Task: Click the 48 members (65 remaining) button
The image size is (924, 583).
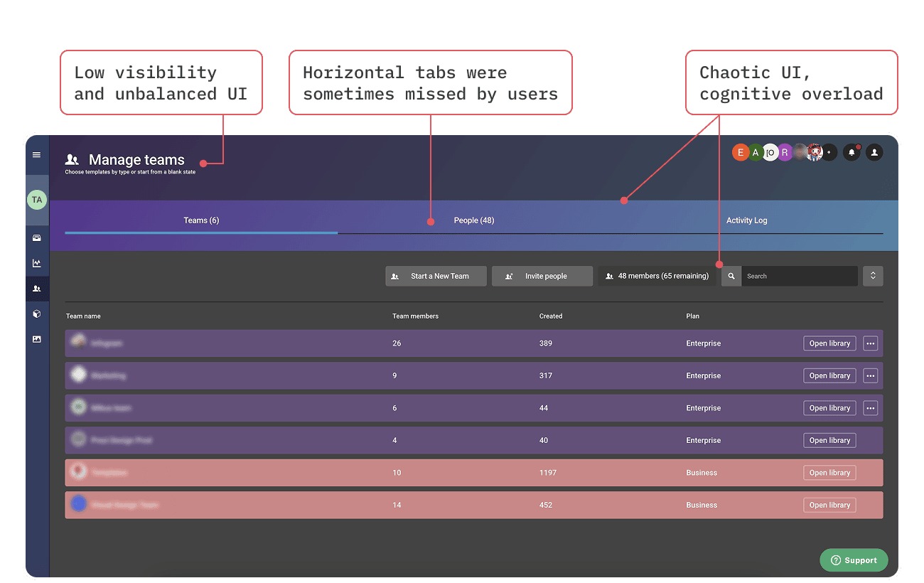Action: point(657,276)
